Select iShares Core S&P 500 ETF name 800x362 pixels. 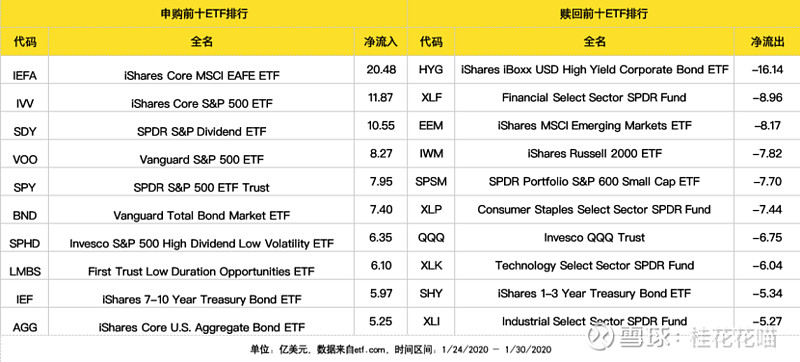[202, 104]
